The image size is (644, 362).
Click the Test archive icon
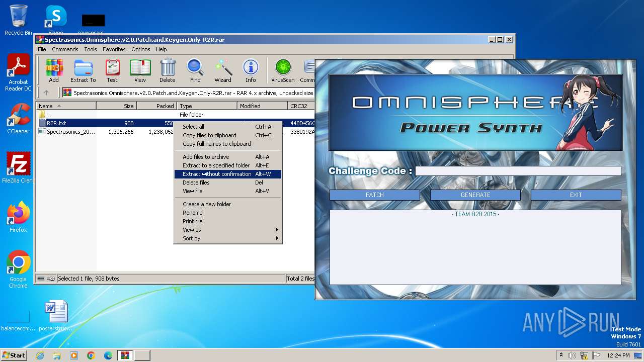click(x=112, y=70)
